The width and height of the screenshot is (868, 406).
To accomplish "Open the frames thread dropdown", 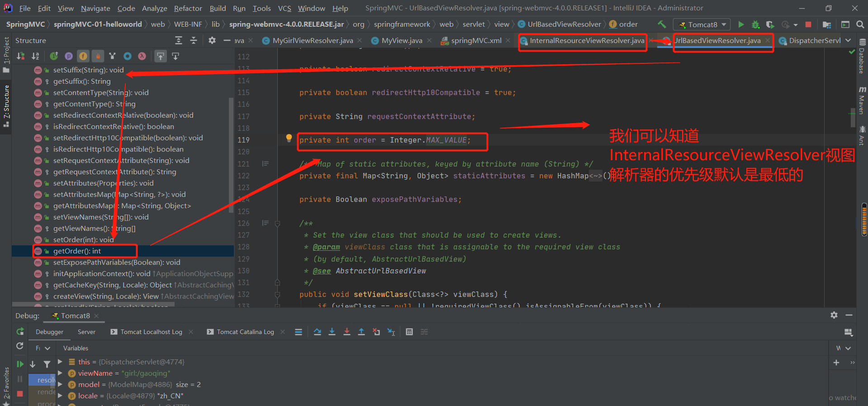I will coord(43,348).
